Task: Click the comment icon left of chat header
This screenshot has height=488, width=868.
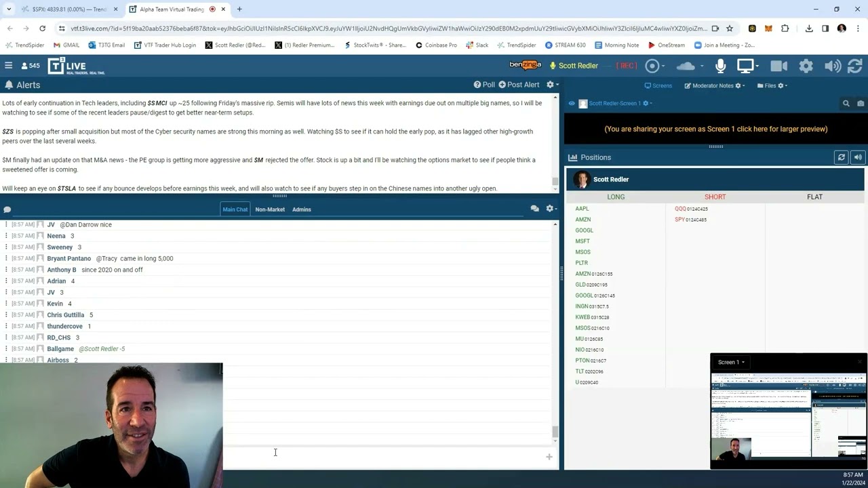Action: (x=7, y=209)
